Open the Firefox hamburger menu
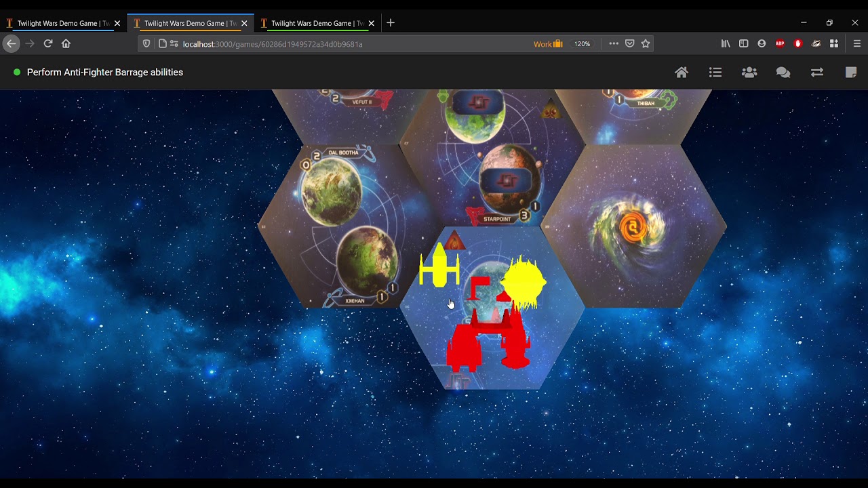 tap(856, 43)
